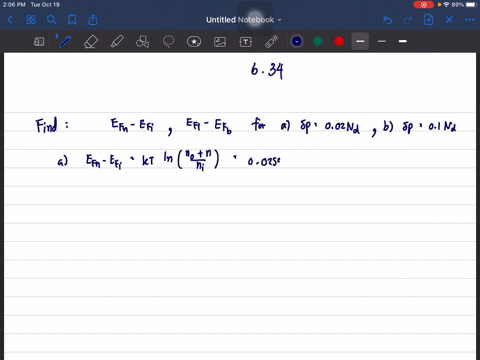Select the Eraser tool
Viewport: 480px width, 360px height.
[x=91, y=42]
